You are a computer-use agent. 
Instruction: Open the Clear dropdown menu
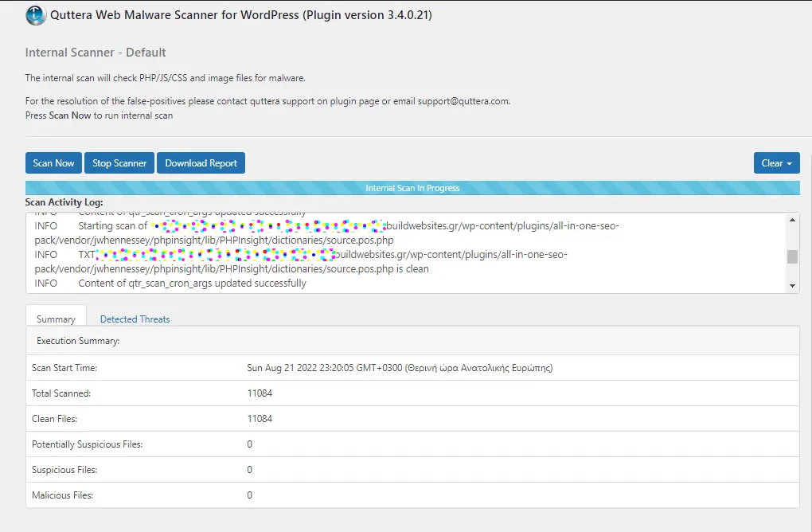(777, 162)
